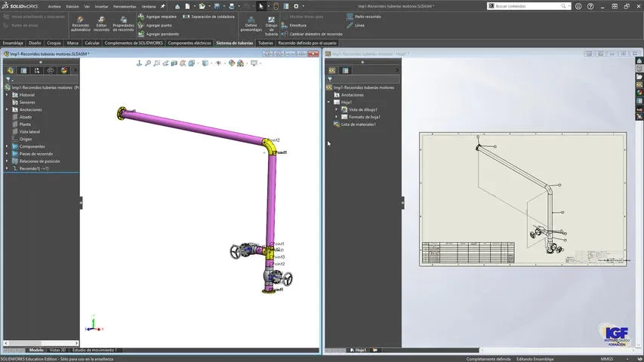The height and width of the screenshot is (362, 644).
Task: Switch to Componentes eléctricos tab
Action: [x=190, y=43]
